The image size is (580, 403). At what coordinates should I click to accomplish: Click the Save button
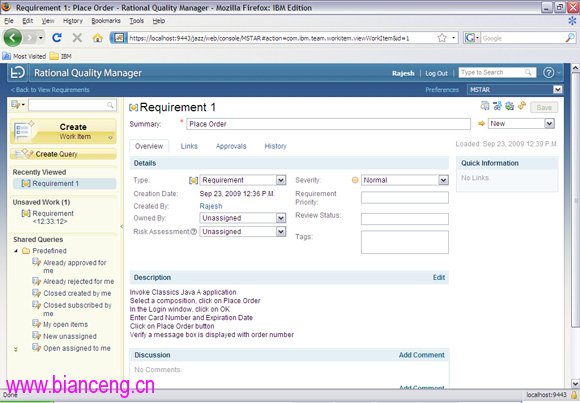(x=544, y=107)
